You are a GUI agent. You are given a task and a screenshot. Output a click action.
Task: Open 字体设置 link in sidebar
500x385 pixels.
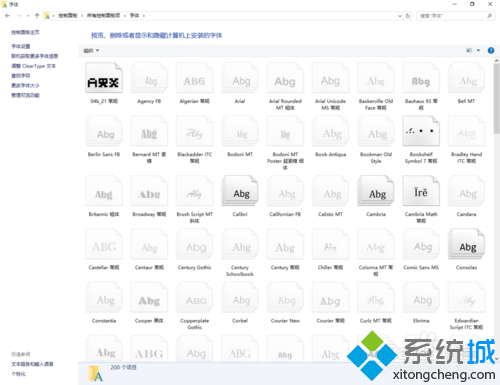tap(21, 46)
